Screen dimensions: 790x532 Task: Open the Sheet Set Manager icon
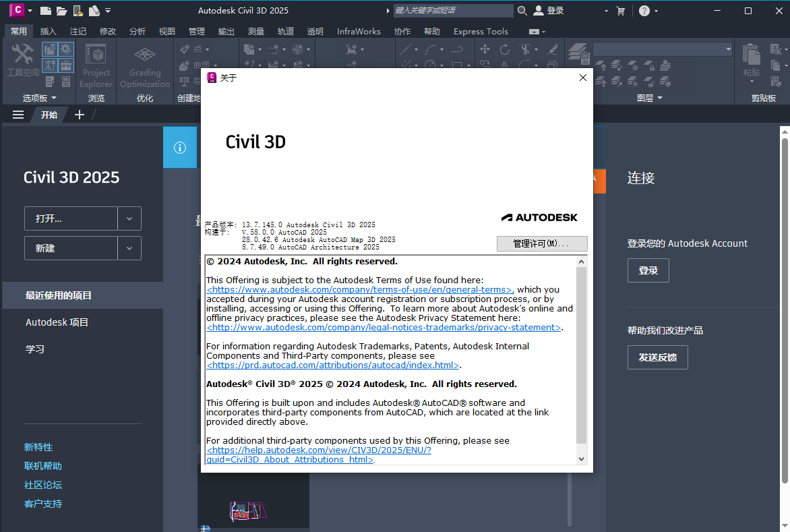(94, 11)
